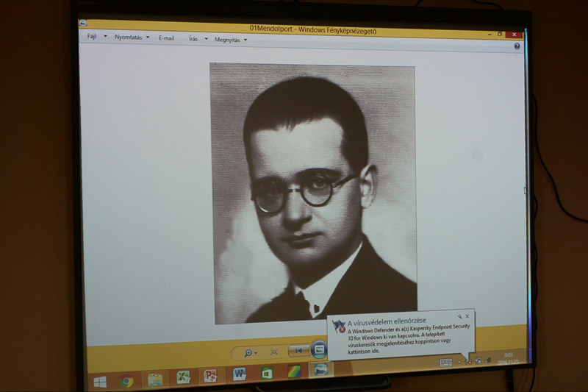Open the Megnyitás menu
588x392 pixels.
point(231,40)
